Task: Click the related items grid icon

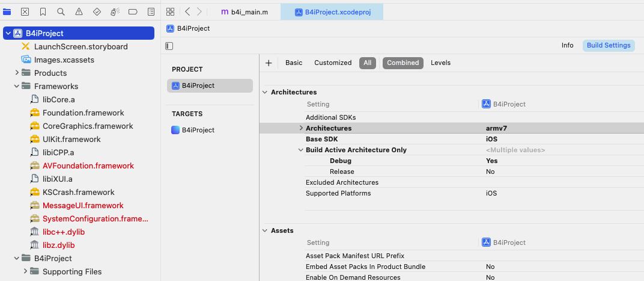Action: (x=170, y=11)
